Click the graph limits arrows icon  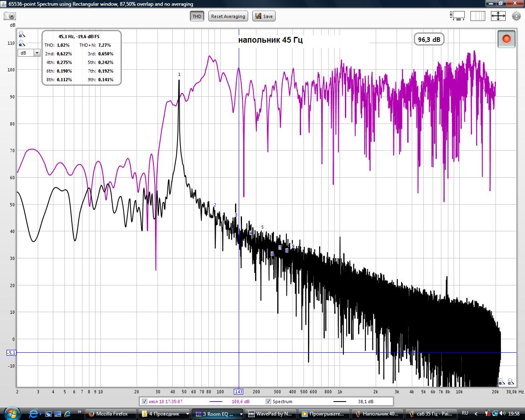coord(498,16)
